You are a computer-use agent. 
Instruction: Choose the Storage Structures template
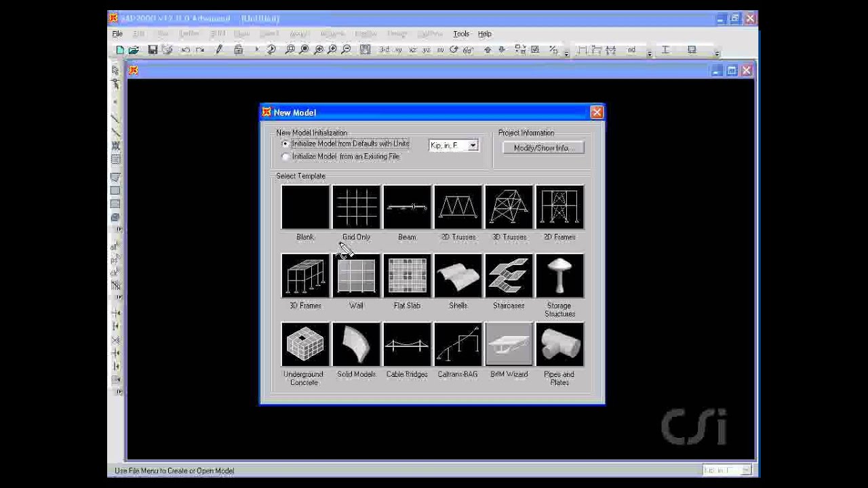559,276
